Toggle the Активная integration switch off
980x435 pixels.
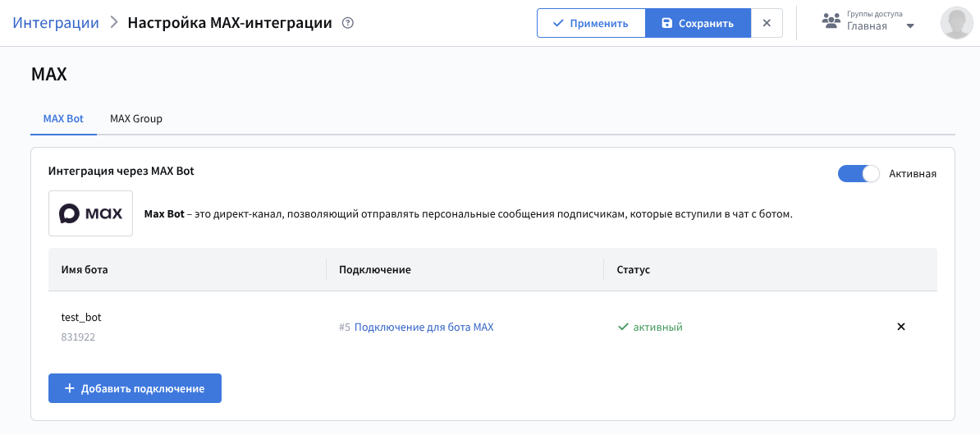pos(858,174)
